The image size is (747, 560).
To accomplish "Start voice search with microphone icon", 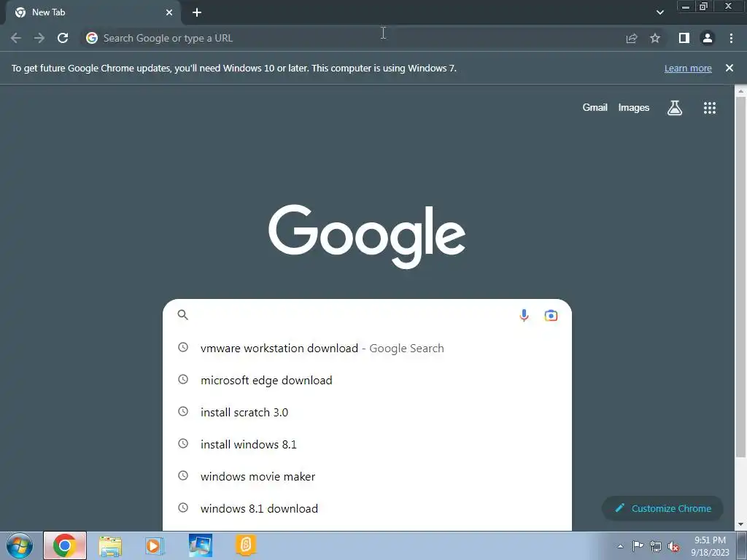I will tap(524, 315).
